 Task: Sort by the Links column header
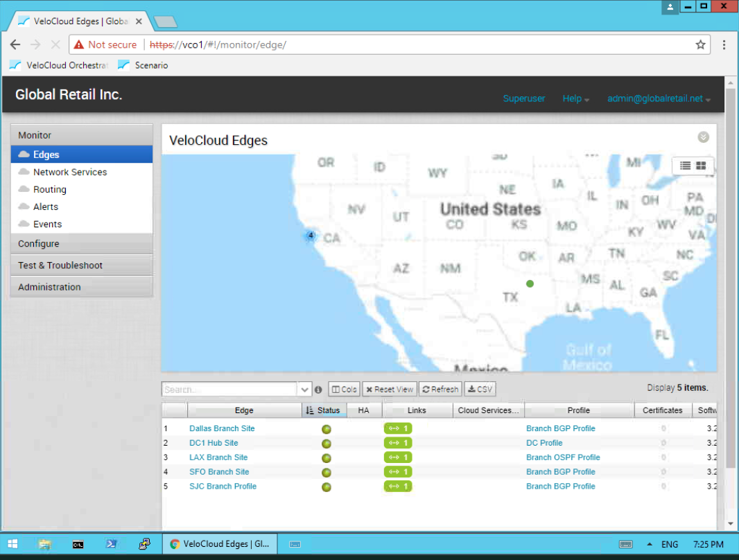(x=417, y=410)
